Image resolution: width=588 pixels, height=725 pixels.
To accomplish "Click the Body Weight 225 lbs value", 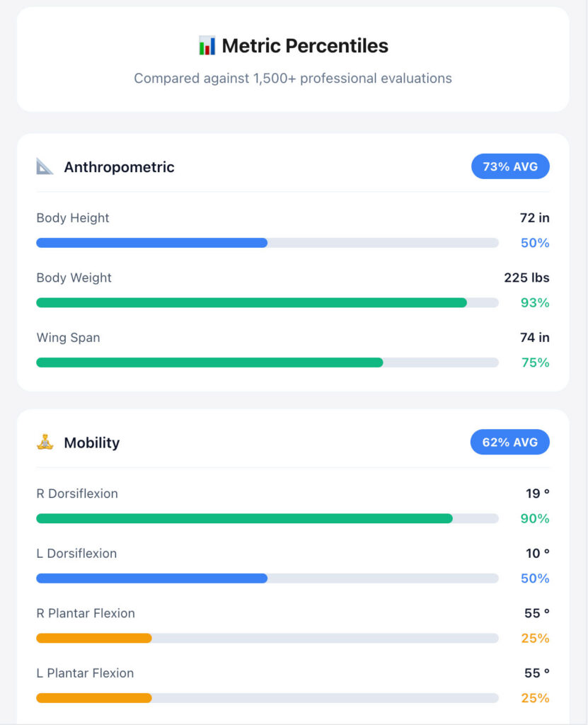I will tap(526, 278).
